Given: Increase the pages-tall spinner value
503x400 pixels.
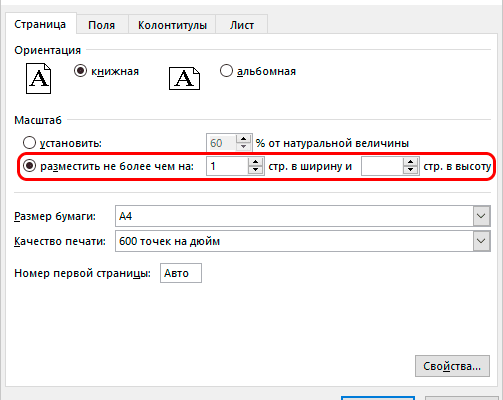Looking at the screenshot, I should pos(410,162).
